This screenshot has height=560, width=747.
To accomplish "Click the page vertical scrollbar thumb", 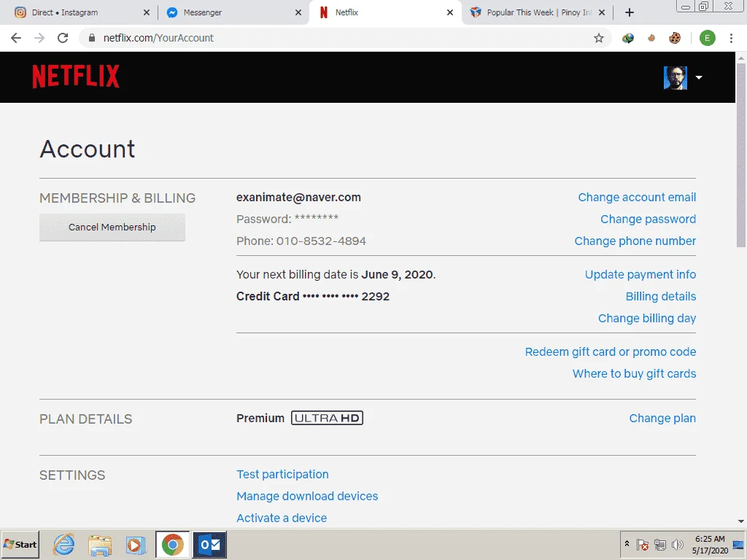I will [x=741, y=155].
